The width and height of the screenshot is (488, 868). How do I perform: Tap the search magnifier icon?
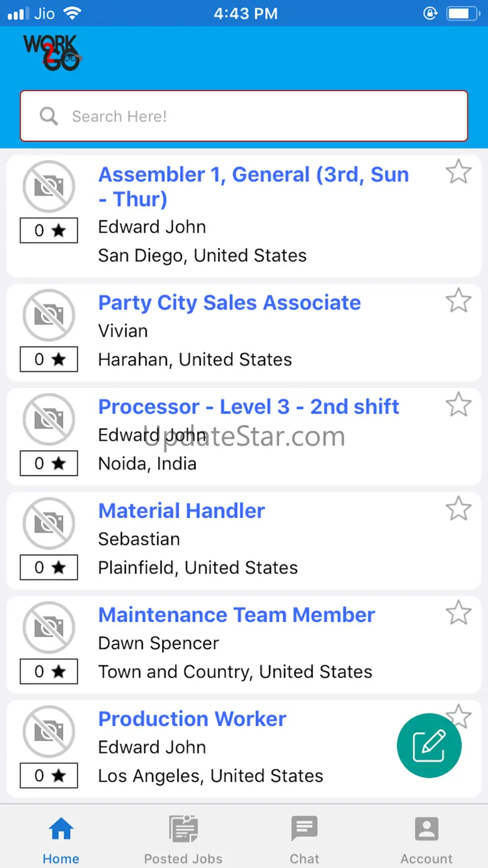point(49,116)
